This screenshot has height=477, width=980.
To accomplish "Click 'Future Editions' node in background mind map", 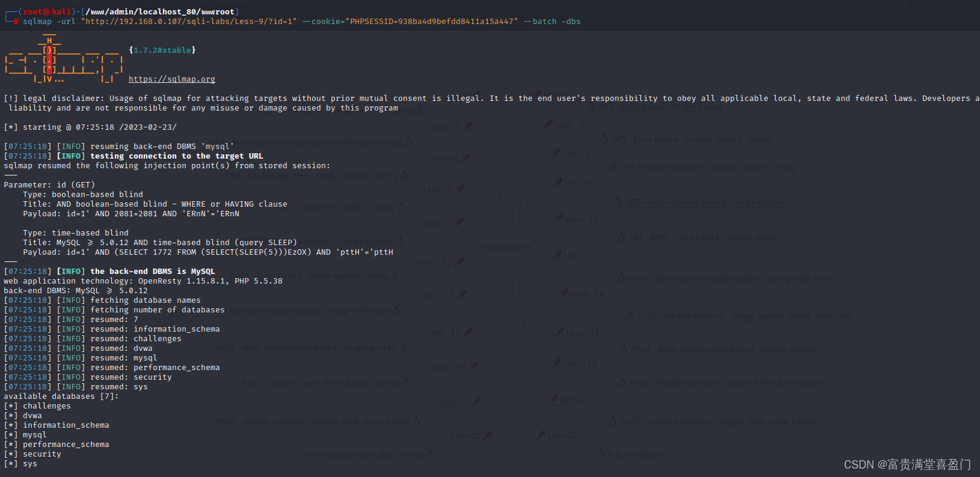I will [637, 455].
